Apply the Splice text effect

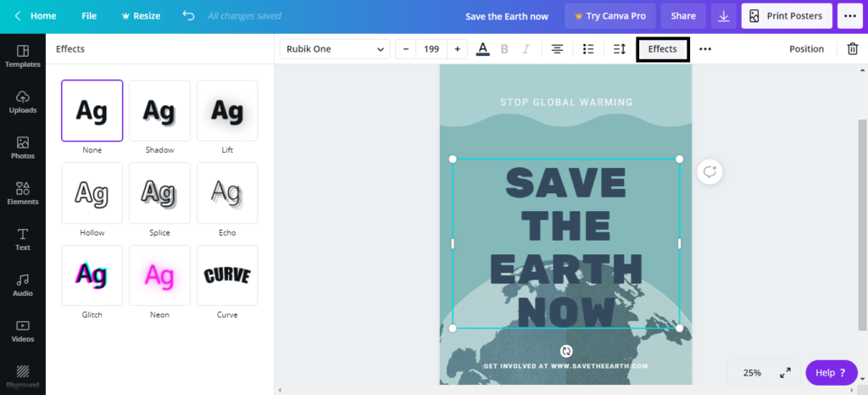tap(159, 193)
